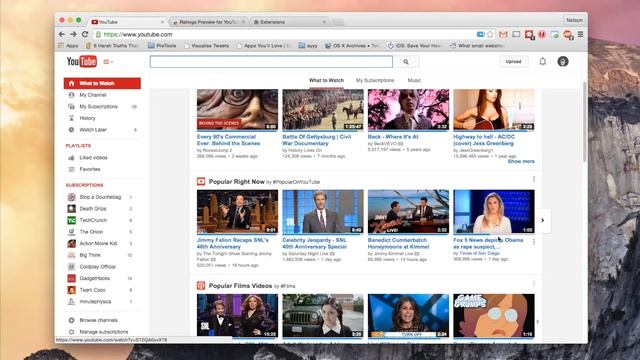Screen dimensions: 640x360
Task: Click Fox 5 News video title
Action: point(488,243)
